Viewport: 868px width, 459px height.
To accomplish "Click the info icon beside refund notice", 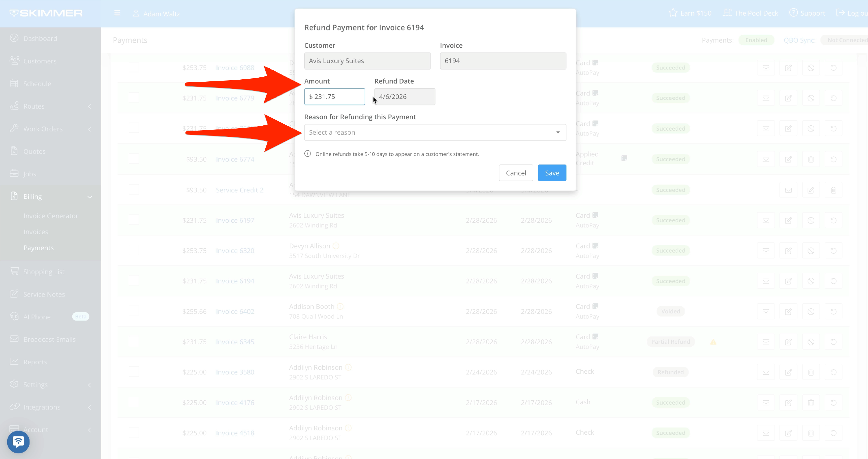I will tap(307, 154).
